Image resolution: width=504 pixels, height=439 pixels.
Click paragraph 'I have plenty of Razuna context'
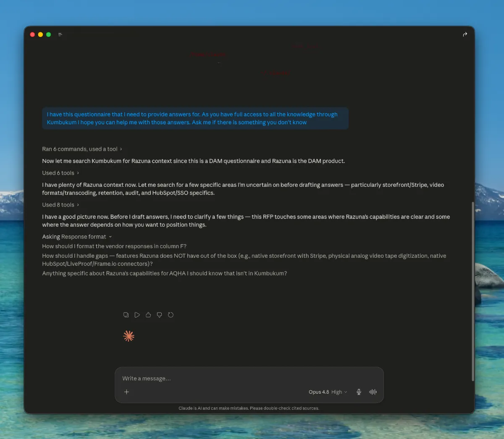point(243,189)
